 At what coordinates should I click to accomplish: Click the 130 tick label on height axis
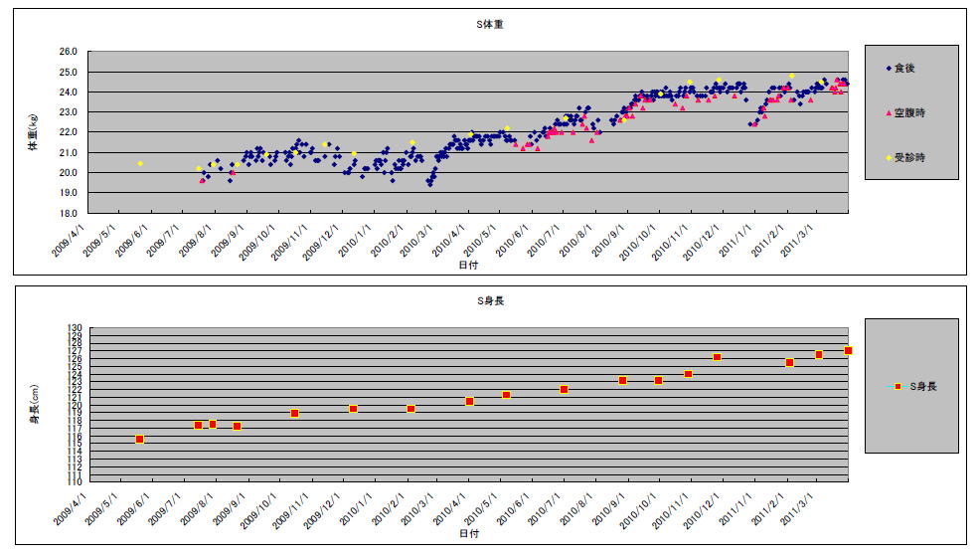pyautogui.click(x=75, y=327)
